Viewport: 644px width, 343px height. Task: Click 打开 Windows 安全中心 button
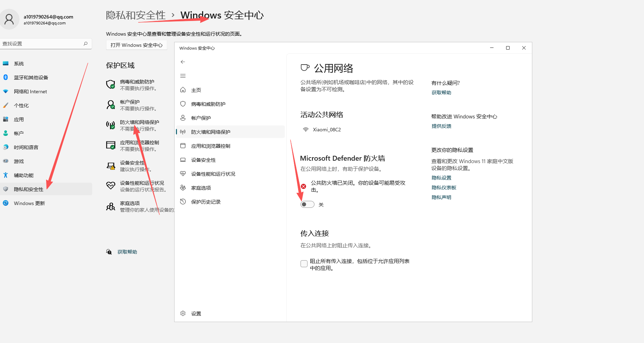click(x=136, y=45)
